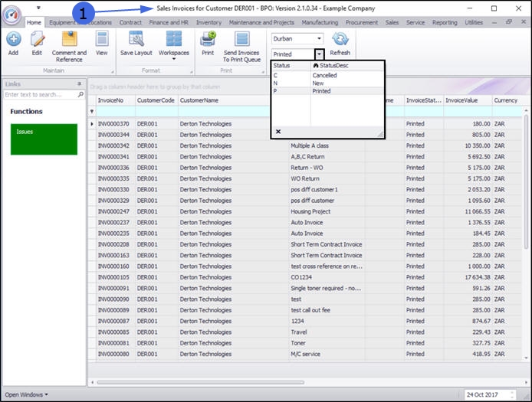Image resolution: width=532 pixels, height=402 pixels.
Task: Adjust the date stepper arrows
Action: (512, 394)
